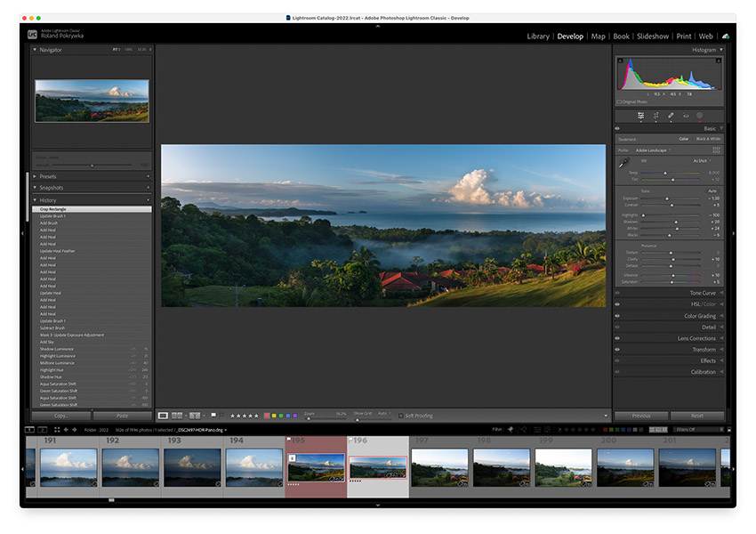
Task: Switch to the Library module
Action: point(537,36)
